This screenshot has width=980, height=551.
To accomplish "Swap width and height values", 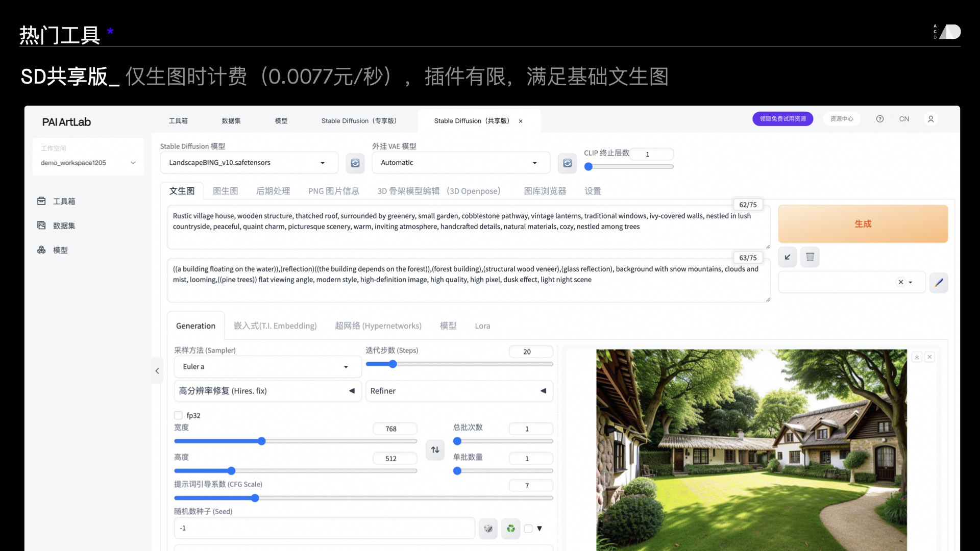I will tap(435, 449).
